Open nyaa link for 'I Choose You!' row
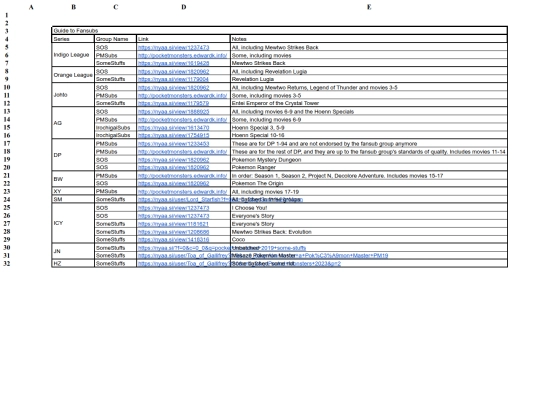540x405 pixels. tap(174, 208)
